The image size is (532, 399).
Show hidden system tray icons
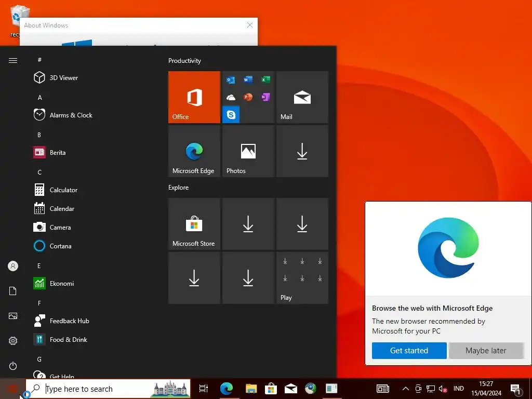tap(405, 389)
